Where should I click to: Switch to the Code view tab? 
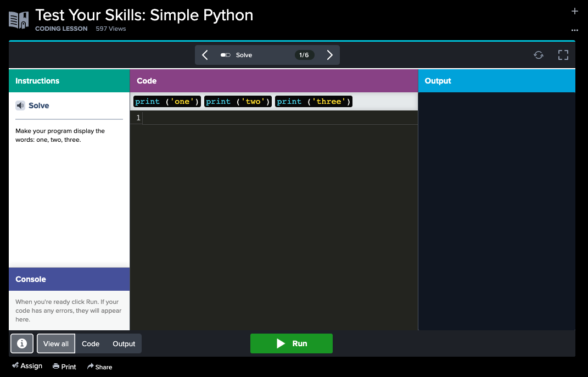(x=91, y=343)
